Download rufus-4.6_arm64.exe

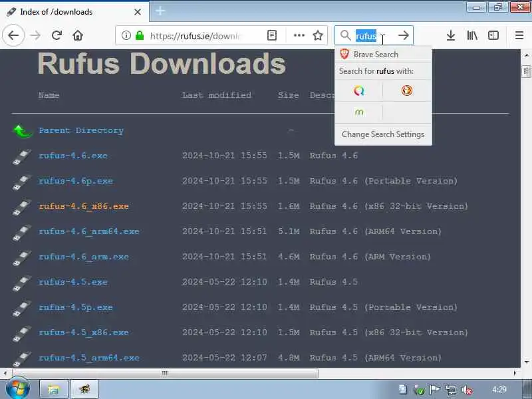click(x=89, y=231)
